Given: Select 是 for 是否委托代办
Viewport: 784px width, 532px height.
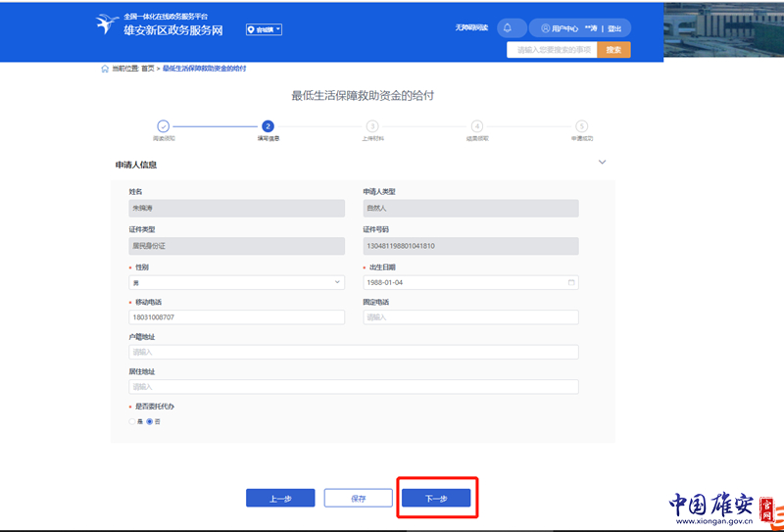Looking at the screenshot, I should click(x=132, y=421).
